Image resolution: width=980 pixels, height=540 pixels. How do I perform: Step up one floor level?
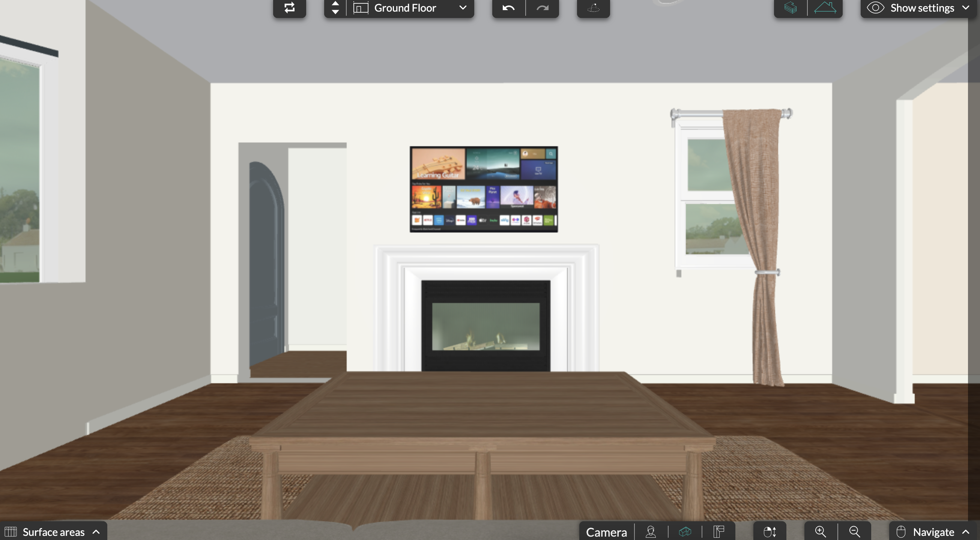pos(335,3)
